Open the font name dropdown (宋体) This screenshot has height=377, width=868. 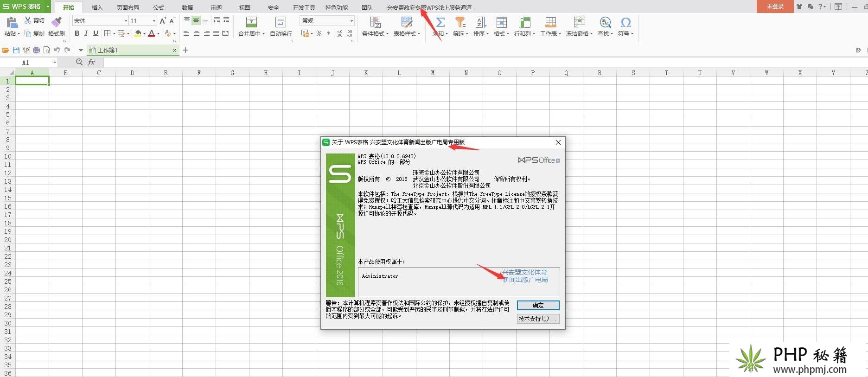[x=125, y=21]
